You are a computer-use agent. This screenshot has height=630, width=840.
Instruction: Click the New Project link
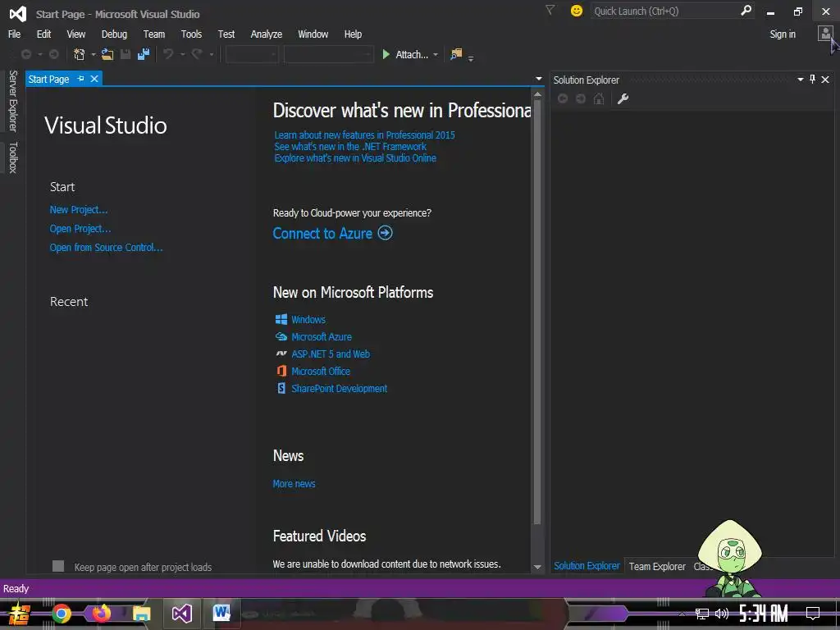[x=79, y=210]
